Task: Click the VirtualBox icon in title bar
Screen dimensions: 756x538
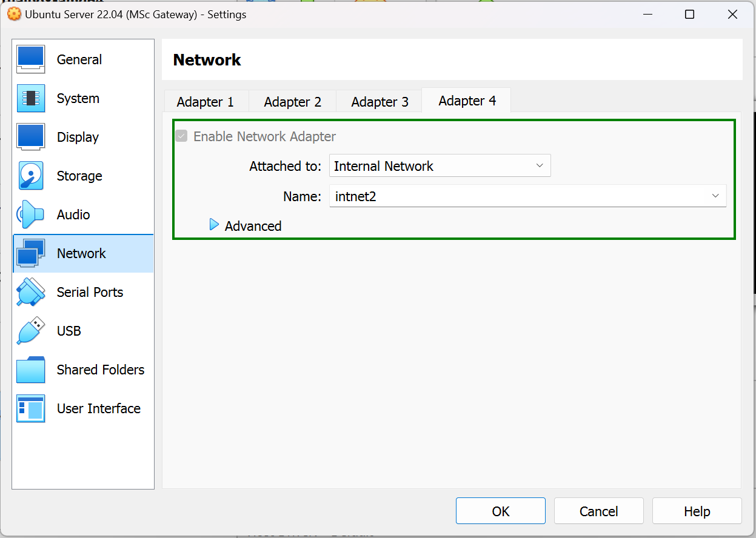Action: pyautogui.click(x=14, y=15)
